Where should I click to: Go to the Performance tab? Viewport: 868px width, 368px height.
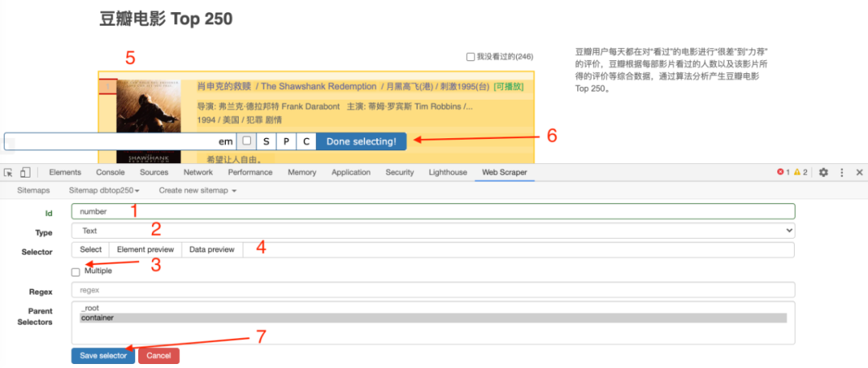point(250,172)
